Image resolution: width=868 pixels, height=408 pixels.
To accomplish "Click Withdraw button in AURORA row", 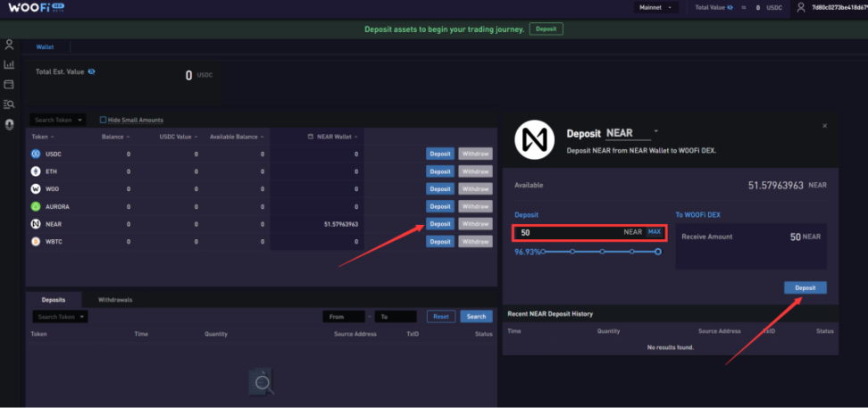I will pos(475,206).
